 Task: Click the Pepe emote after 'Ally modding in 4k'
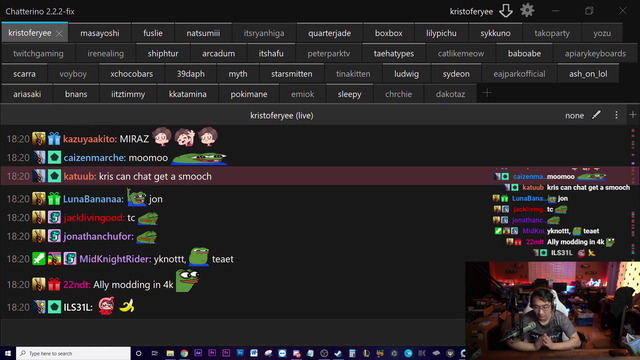pyautogui.click(x=187, y=280)
